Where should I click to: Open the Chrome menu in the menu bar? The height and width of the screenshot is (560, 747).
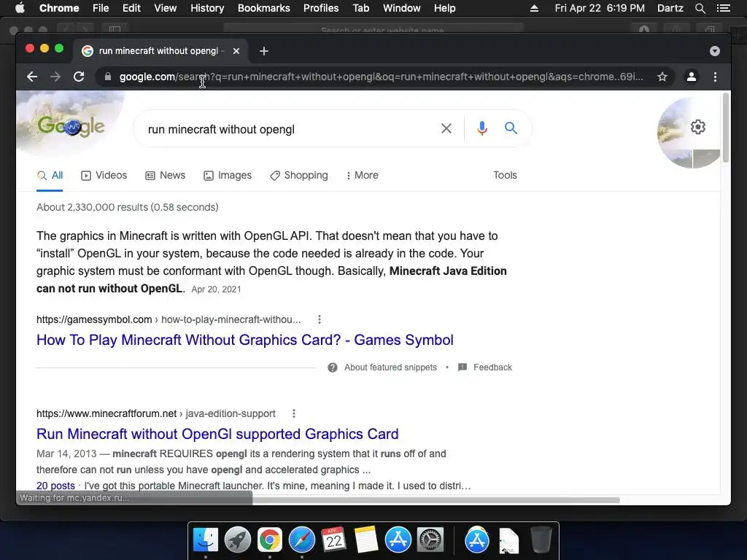(59, 8)
